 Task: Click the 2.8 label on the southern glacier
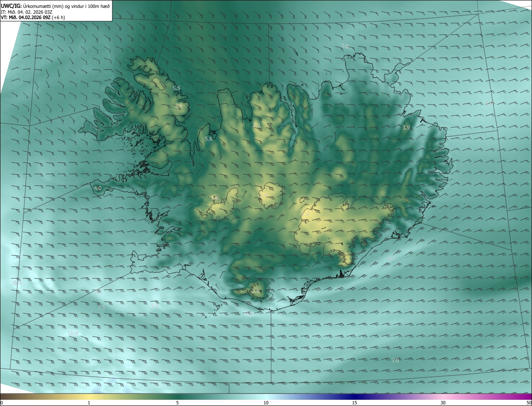point(256,292)
